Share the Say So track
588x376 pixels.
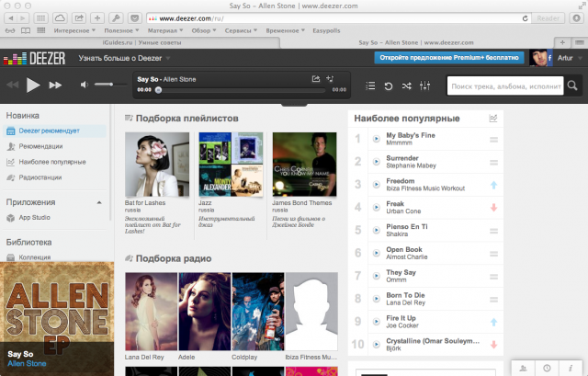coord(316,79)
